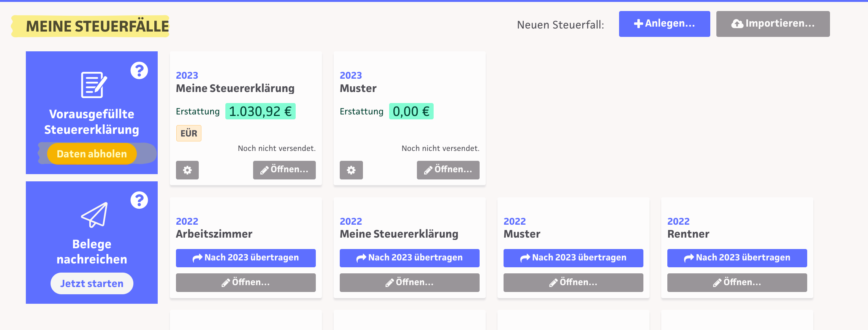The image size is (868, 330).
Task: Click the help icon on Vorausgefüllte Steuererklärung
Action: 139,70
